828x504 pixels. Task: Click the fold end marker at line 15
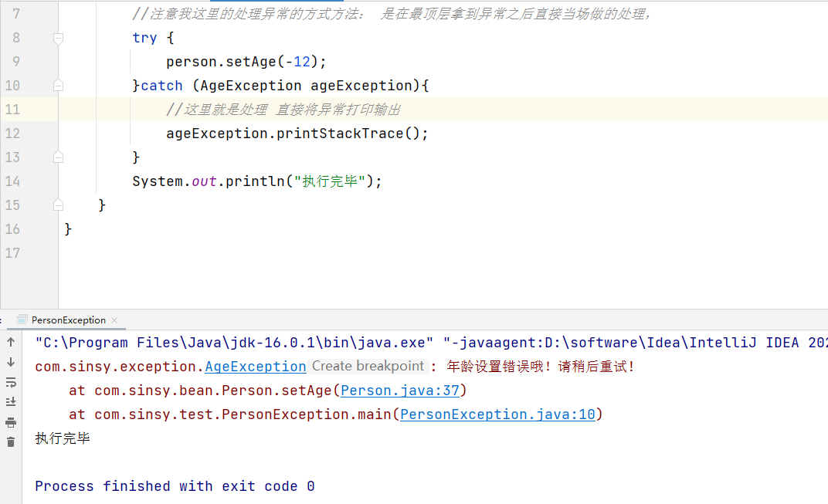58,205
